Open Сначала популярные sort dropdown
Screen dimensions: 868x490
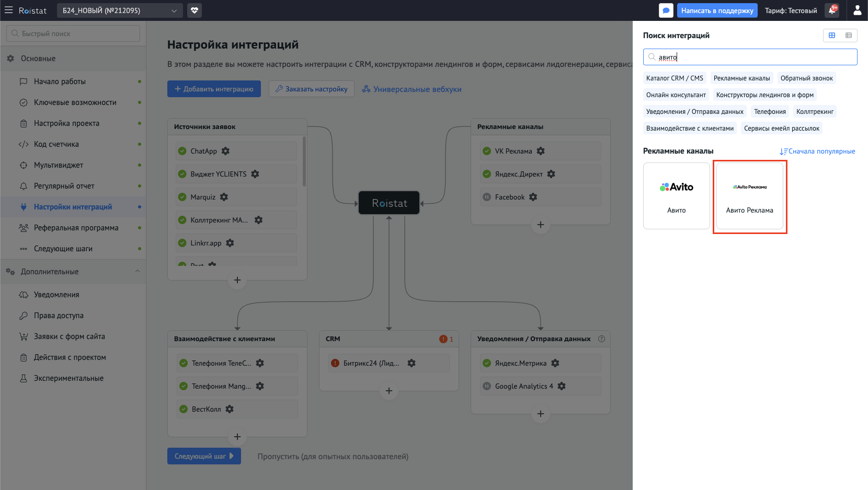click(x=817, y=151)
